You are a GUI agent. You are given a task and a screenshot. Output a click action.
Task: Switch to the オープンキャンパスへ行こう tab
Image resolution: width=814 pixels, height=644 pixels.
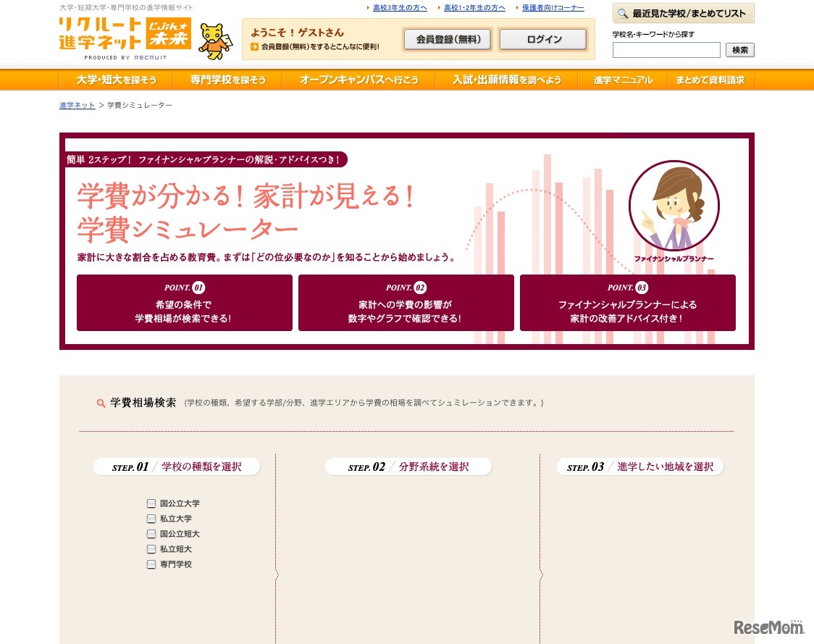coord(358,80)
